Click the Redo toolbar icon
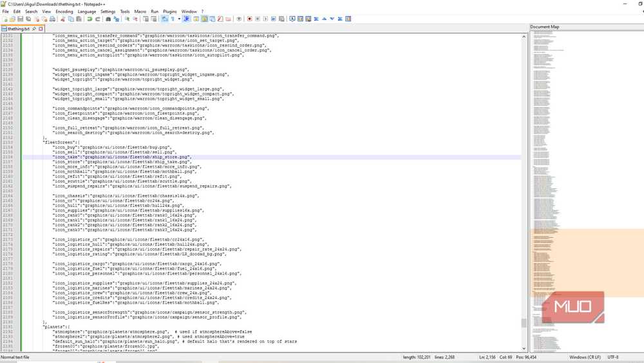The height and width of the screenshot is (363, 644). click(x=98, y=19)
